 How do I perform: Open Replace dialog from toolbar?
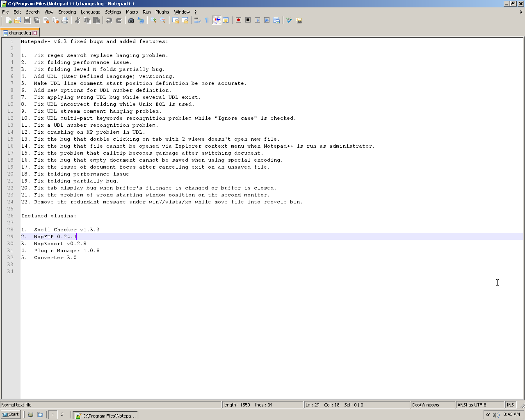[x=141, y=20]
